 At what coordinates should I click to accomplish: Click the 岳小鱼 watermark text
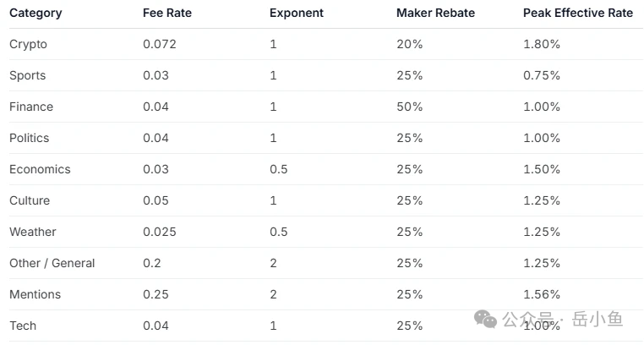tap(598, 320)
